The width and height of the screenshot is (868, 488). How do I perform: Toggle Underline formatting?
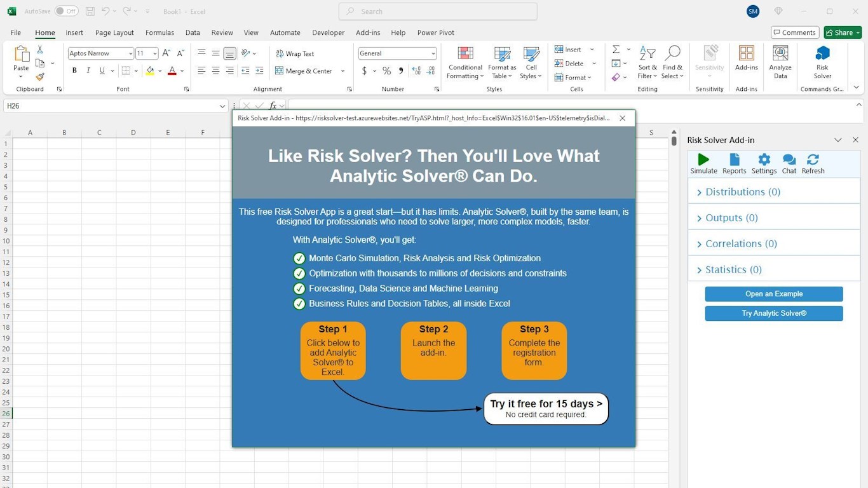pyautogui.click(x=102, y=71)
